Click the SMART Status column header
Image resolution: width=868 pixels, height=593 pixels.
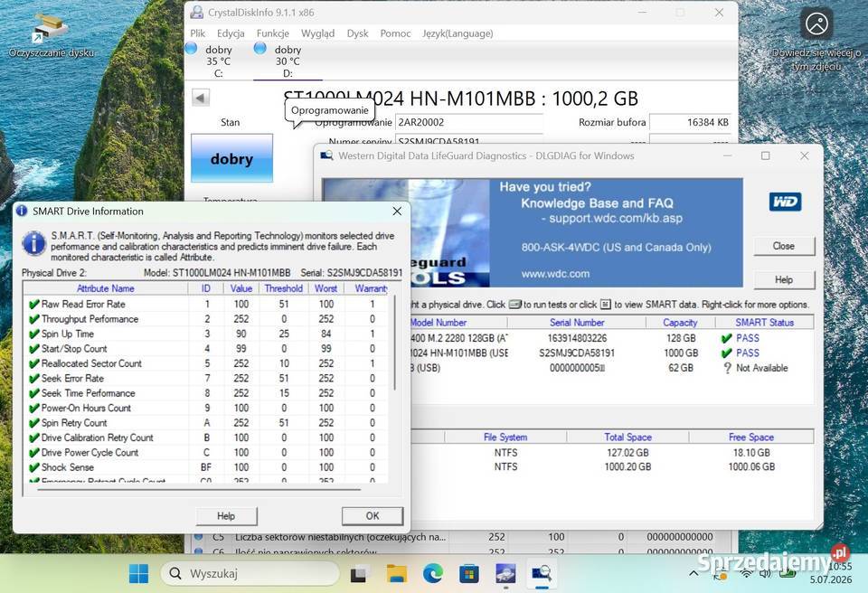coord(765,322)
